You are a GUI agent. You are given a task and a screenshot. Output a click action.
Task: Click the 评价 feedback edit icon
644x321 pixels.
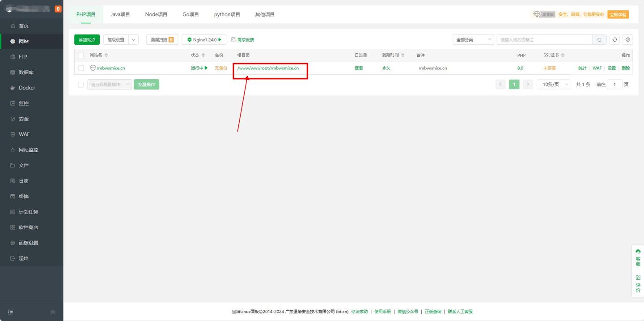(x=638, y=278)
